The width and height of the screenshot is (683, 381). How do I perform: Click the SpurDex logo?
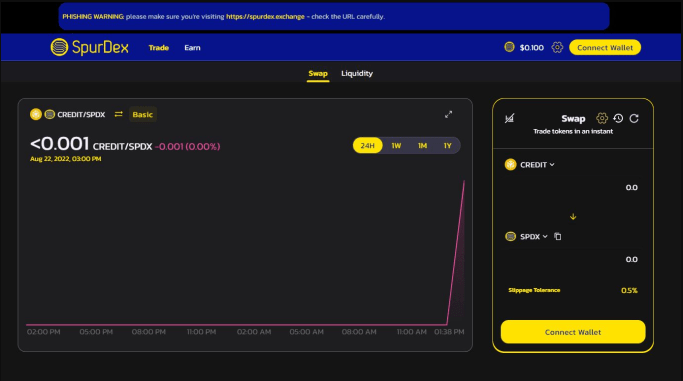click(90, 47)
